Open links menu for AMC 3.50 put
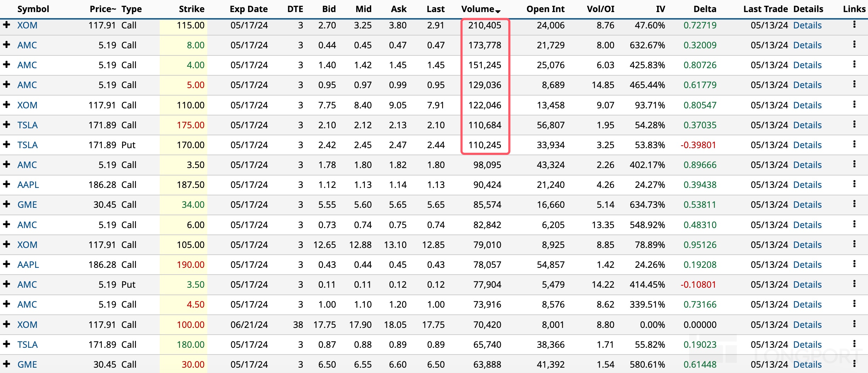The height and width of the screenshot is (373, 868). pyautogui.click(x=854, y=284)
